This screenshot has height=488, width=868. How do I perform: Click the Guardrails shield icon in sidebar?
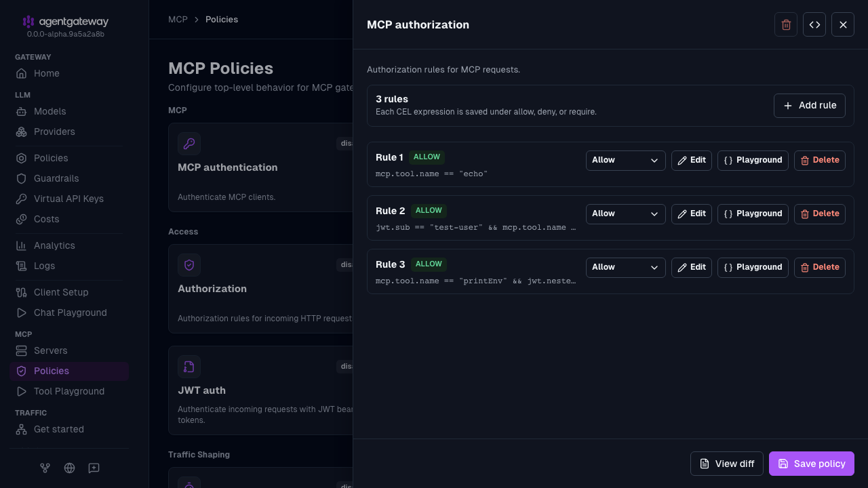coord(21,178)
